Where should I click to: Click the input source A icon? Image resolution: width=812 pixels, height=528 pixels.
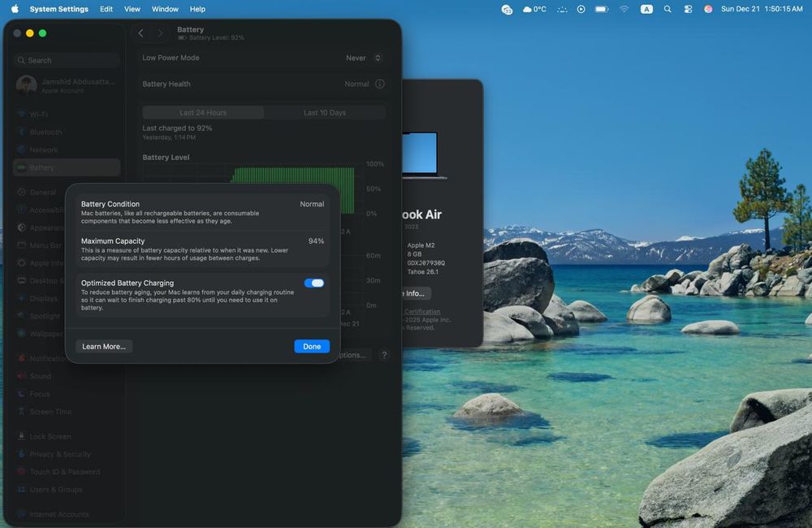click(646, 9)
